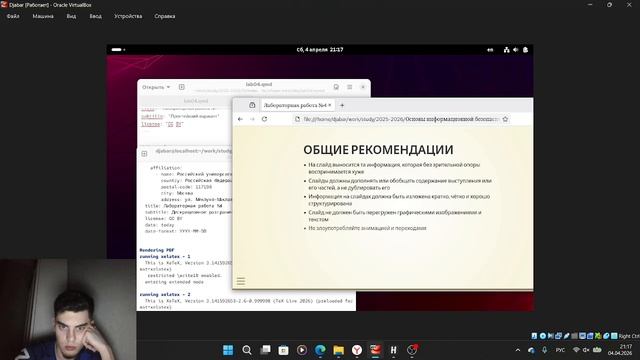Click the volume icon in GNOME top bar
This screenshot has height=360, width=640.
516,50
